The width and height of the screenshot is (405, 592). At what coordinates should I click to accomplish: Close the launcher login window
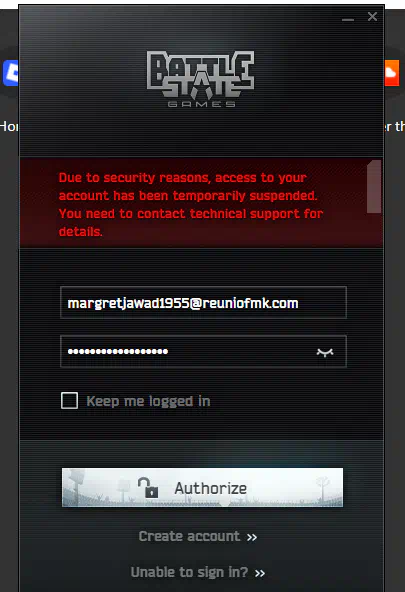coord(372,17)
